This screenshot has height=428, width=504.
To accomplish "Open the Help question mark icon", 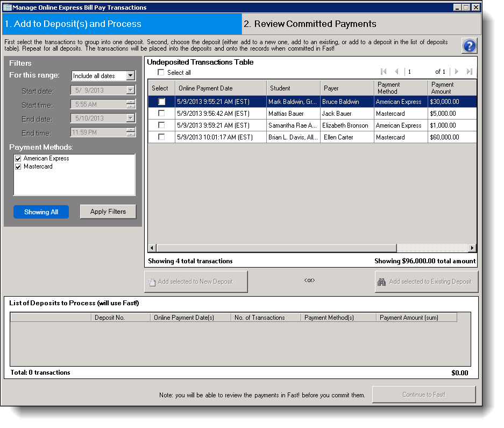I will pos(469,46).
